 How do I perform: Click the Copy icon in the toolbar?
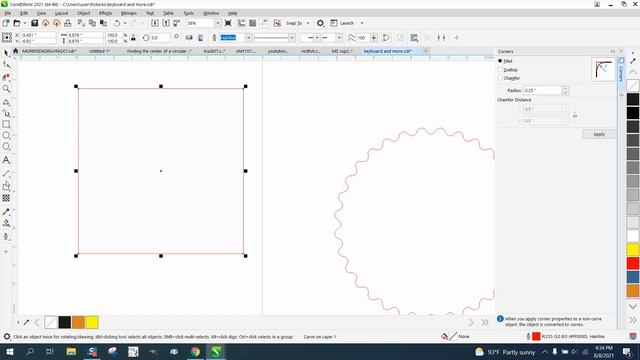click(92, 23)
